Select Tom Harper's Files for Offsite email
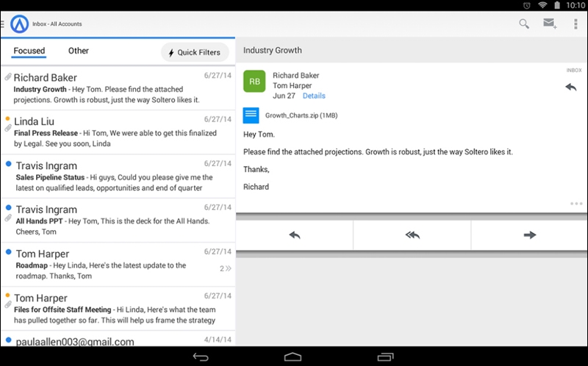Image resolution: width=588 pixels, height=366 pixels. (118, 309)
